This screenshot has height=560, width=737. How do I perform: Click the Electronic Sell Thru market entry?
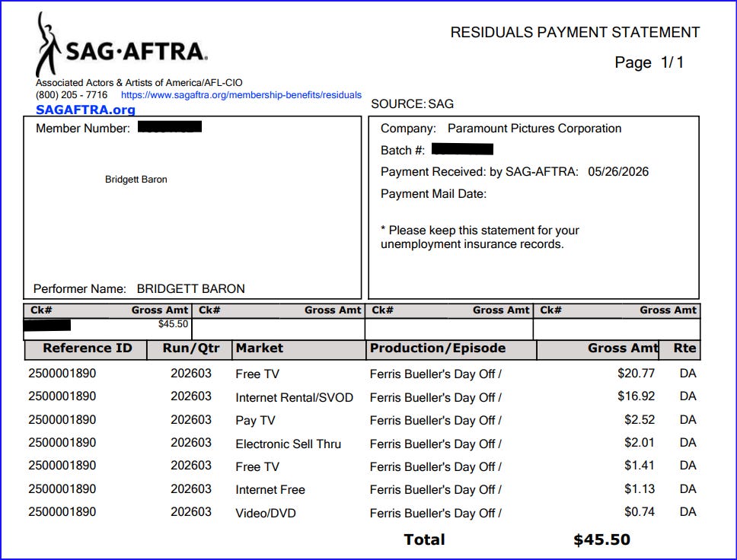click(288, 444)
